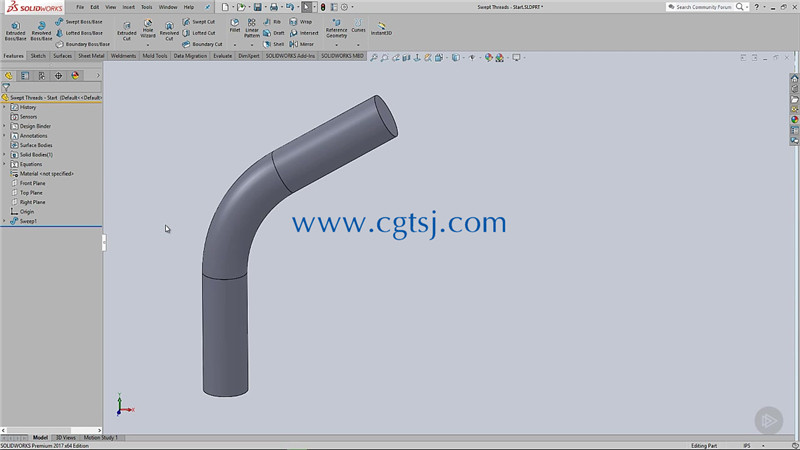Expand the Equations node
This screenshot has height=450, width=800.
click(5, 164)
